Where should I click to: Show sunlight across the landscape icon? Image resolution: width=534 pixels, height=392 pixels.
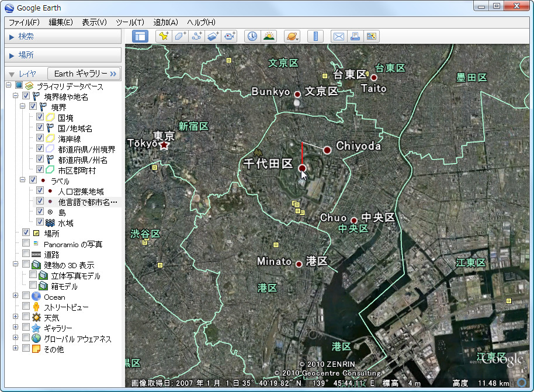click(269, 36)
